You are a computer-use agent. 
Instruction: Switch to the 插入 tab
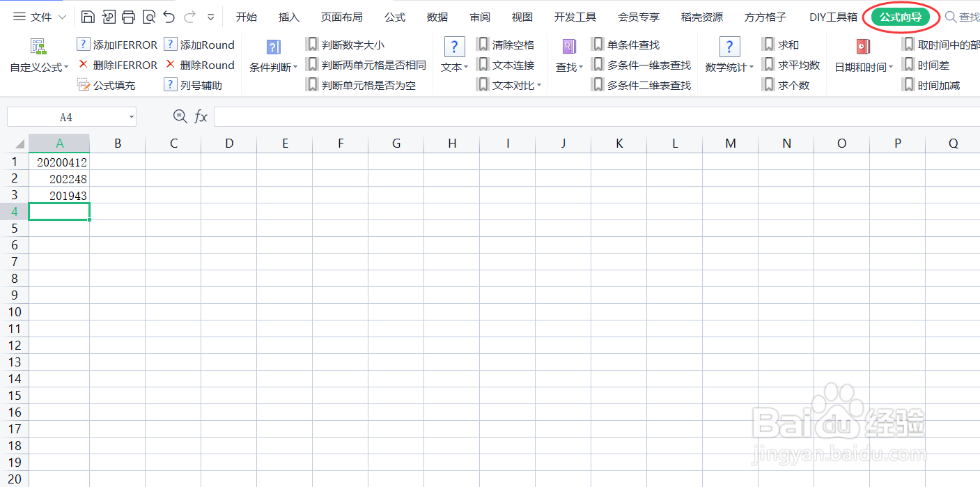[x=288, y=17]
